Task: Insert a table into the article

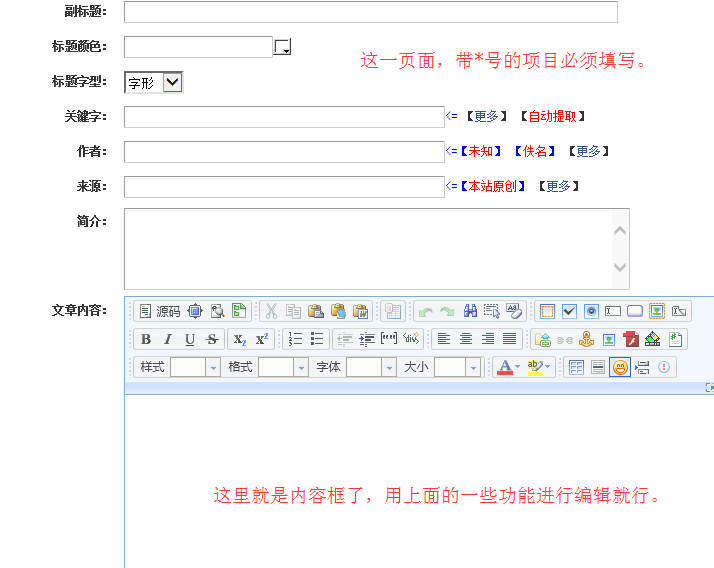Action: coord(576,367)
